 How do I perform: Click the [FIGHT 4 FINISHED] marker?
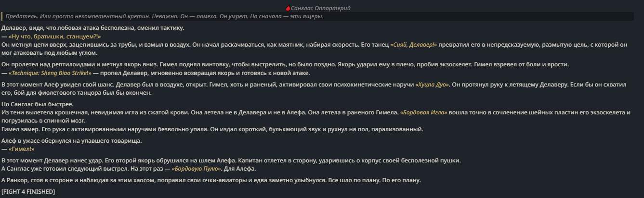[28, 192]
